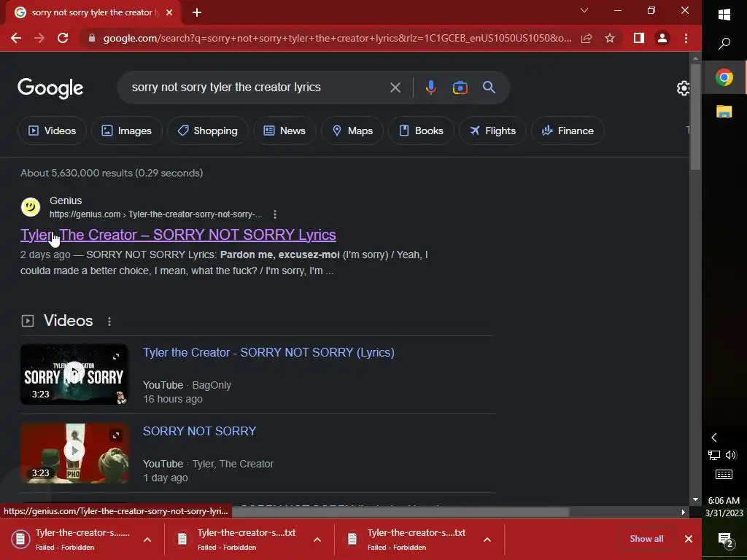Screen dimensions: 747x560
Task: Show hidden tray icons chevron
Action: 713,437
